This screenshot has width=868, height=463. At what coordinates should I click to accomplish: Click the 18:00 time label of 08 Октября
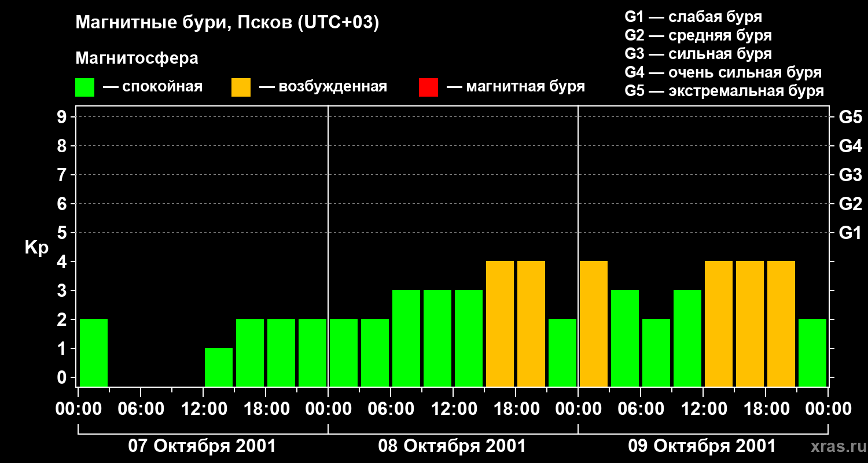click(516, 409)
